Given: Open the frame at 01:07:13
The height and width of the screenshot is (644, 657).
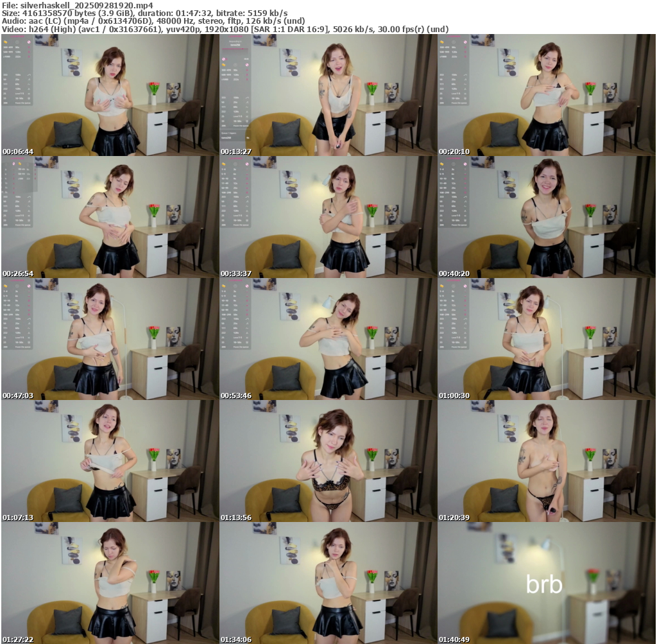Looking at the screenshot, I should pos(110,461).
